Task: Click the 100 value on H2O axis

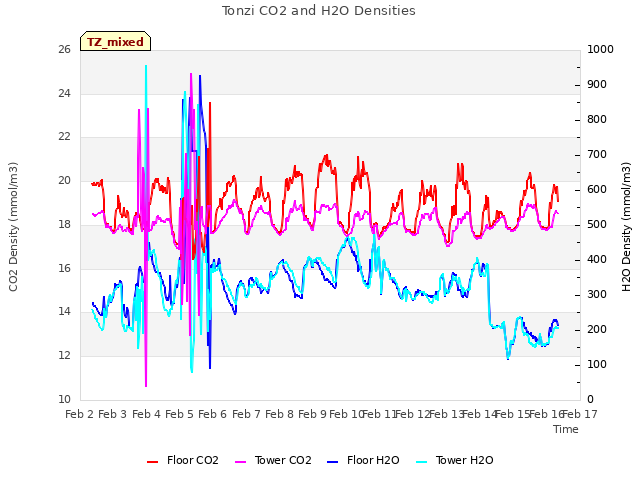Action: [x=597, y=364]
